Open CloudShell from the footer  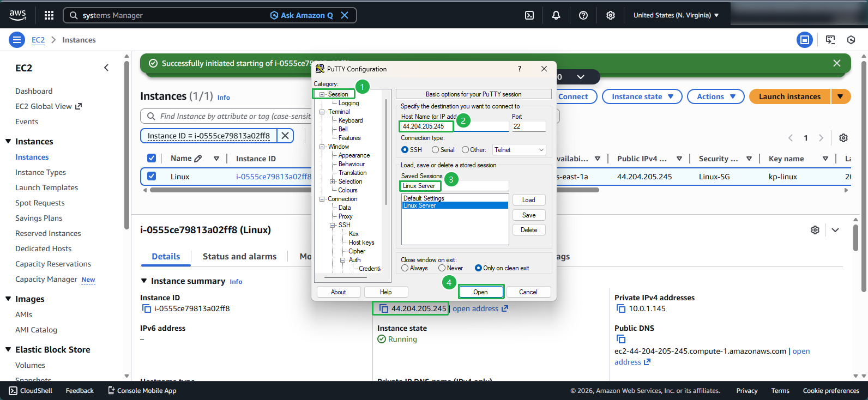pyautogui.click(x=31, y=391)
